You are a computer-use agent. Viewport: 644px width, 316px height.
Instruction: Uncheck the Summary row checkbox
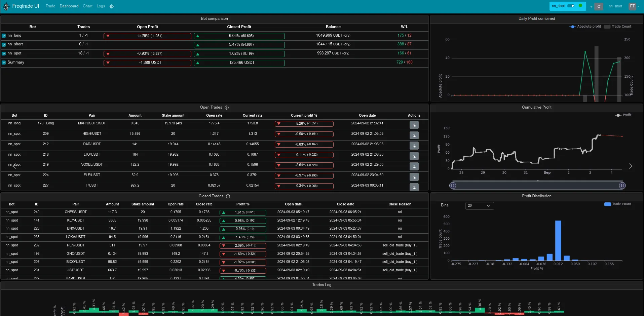click(x=4, y=63)
